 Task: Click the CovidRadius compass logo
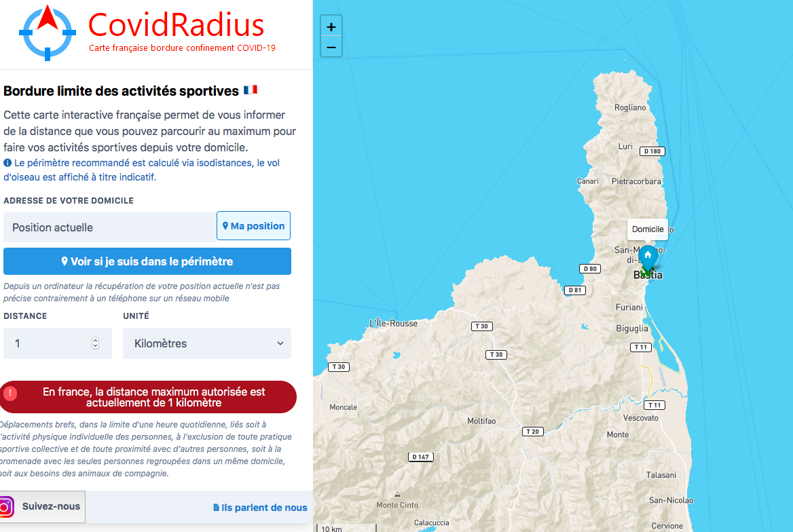[x=47, y=32]
